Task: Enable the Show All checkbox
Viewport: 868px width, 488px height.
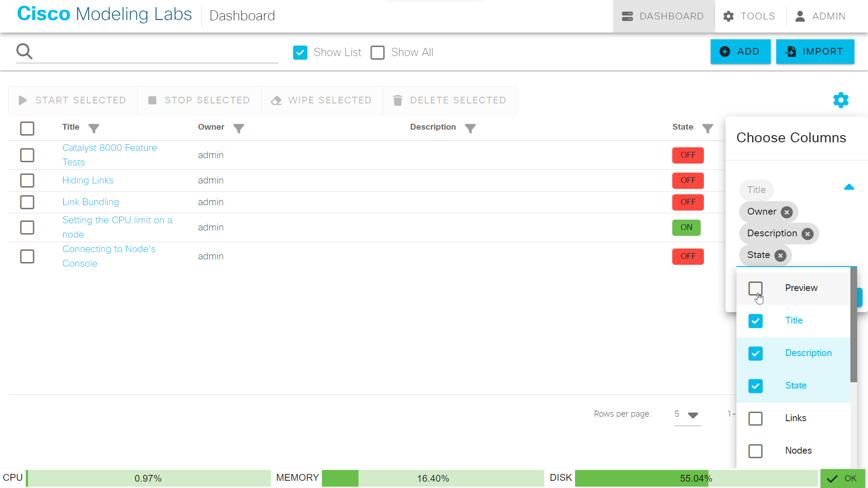Action: (378, 52)
